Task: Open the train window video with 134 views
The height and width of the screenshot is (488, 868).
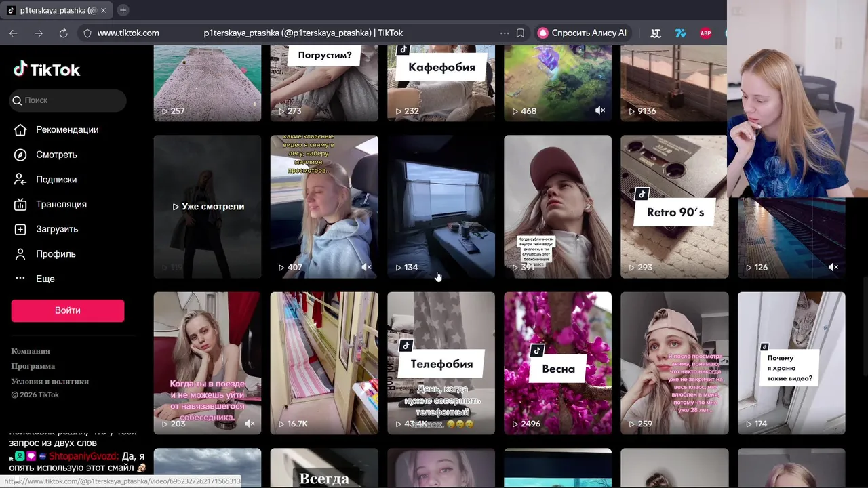Action: 441,207
